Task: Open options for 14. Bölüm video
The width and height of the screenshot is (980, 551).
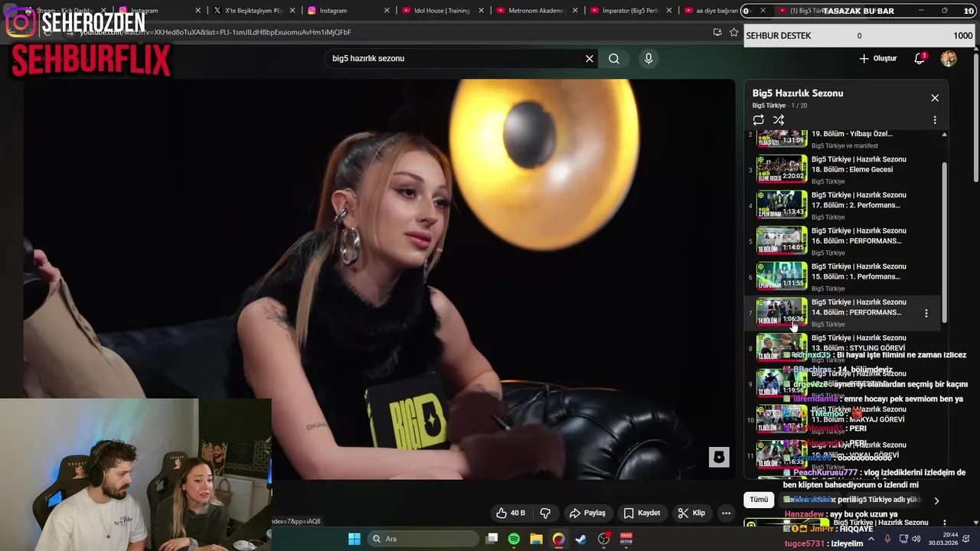Action: [926, 313]
